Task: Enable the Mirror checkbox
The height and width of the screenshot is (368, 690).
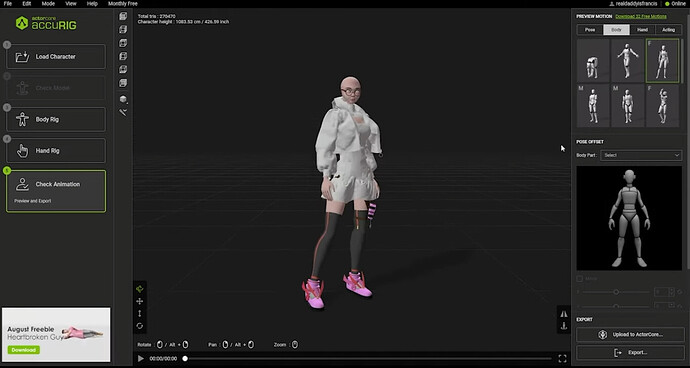Action: (x=580, y=279)
